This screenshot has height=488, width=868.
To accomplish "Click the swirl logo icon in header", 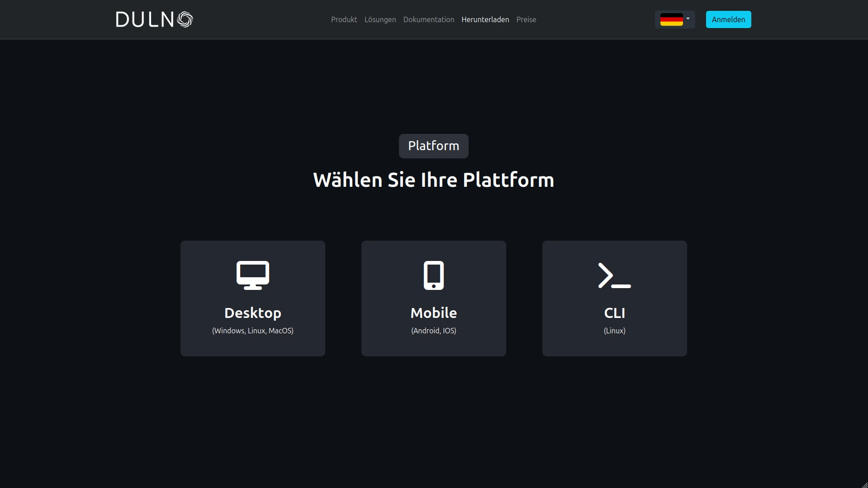I will coord(185,19).
